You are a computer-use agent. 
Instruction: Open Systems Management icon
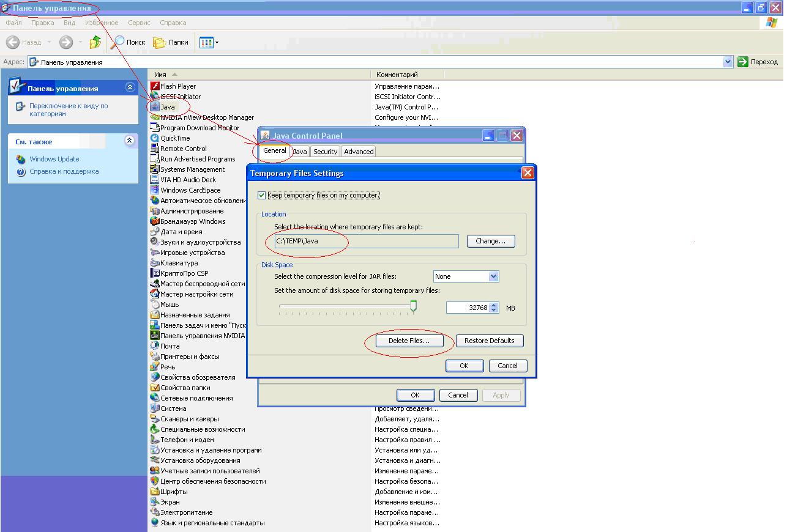coord(155,169)
